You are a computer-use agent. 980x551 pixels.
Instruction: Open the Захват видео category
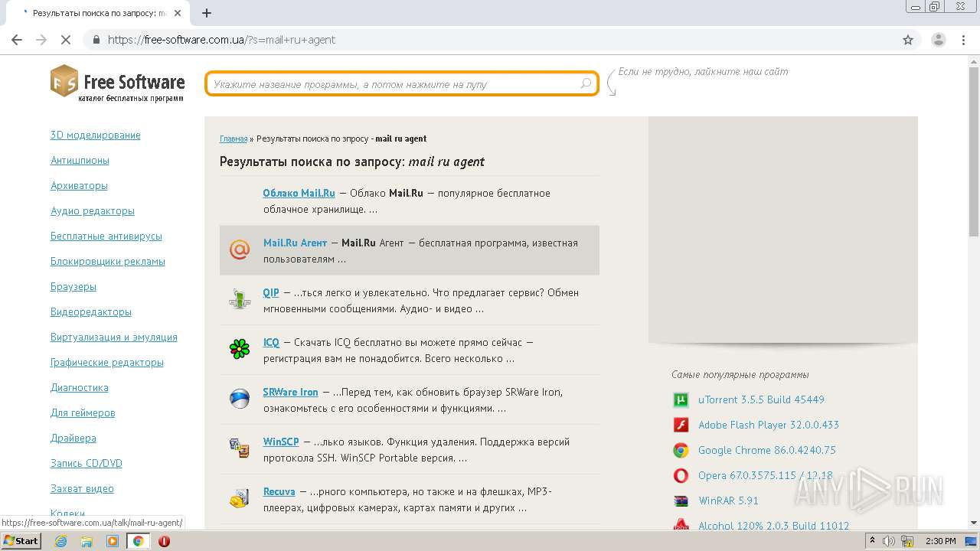point(82,488)
